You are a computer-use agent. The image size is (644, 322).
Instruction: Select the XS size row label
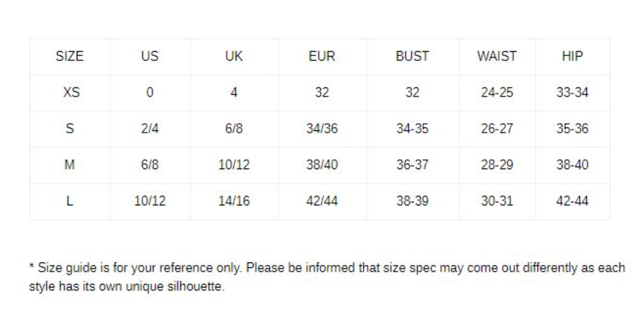pos(70,92)
